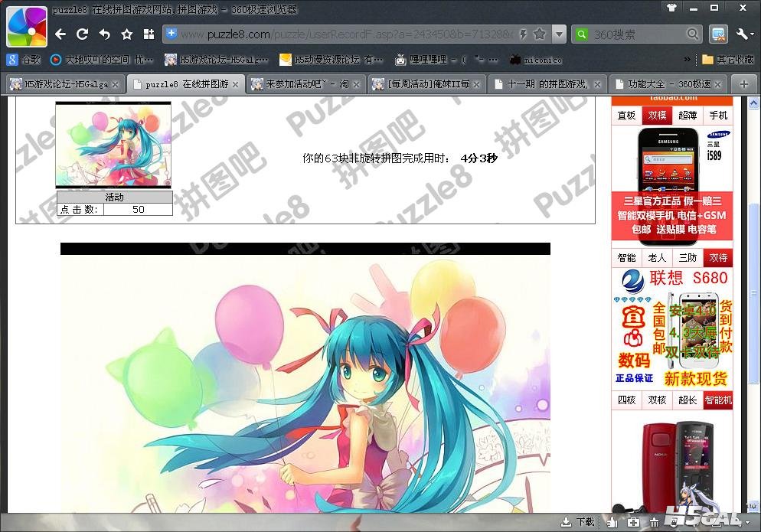Click the blue plus icon in the address bar
The height and width of the screenshot is (532, 761).
(171, 34)
